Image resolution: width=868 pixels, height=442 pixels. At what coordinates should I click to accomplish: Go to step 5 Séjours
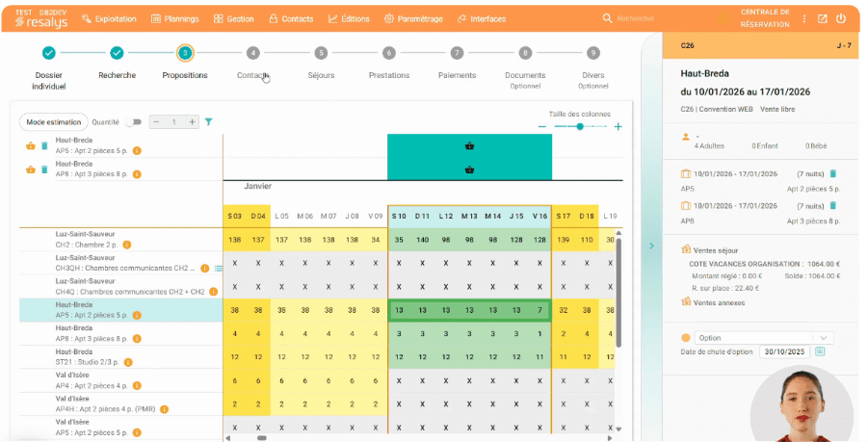pos(321,53)
